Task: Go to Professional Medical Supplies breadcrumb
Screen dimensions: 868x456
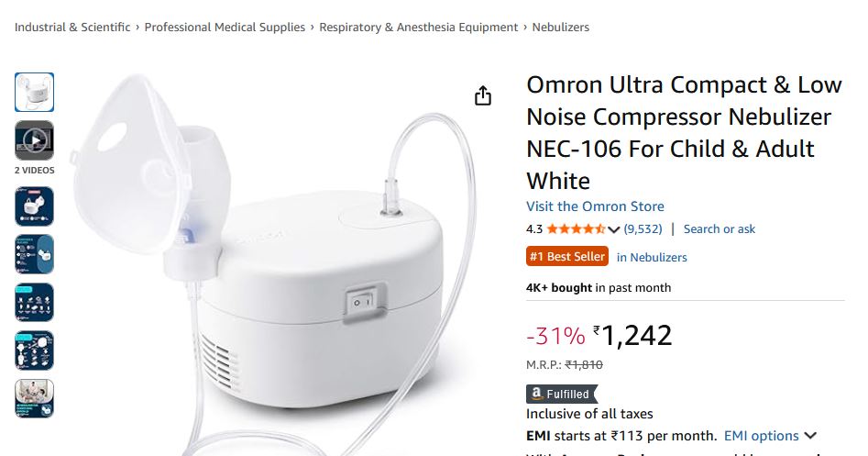Action: point(225,28)
